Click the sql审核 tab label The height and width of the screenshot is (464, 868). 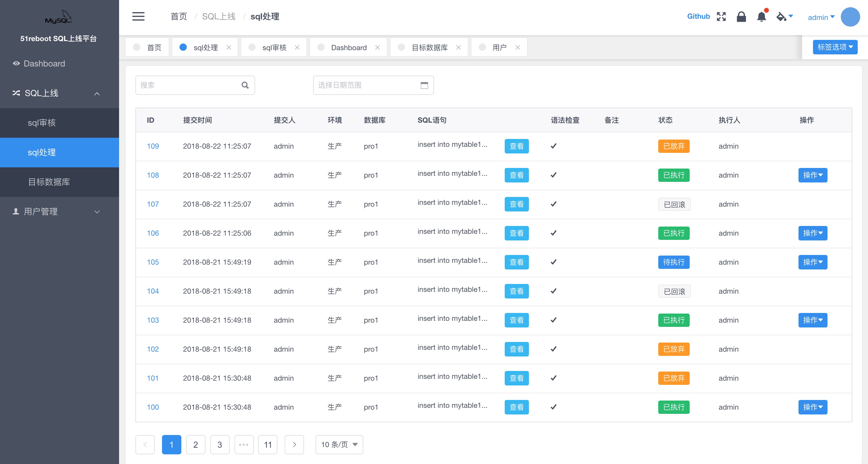click(x=275, y=48)
